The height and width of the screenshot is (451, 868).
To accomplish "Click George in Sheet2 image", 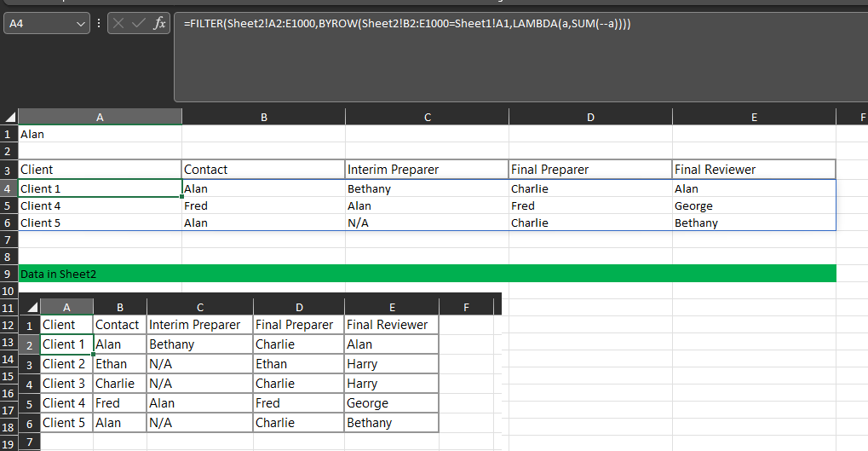I will [391, 402].
